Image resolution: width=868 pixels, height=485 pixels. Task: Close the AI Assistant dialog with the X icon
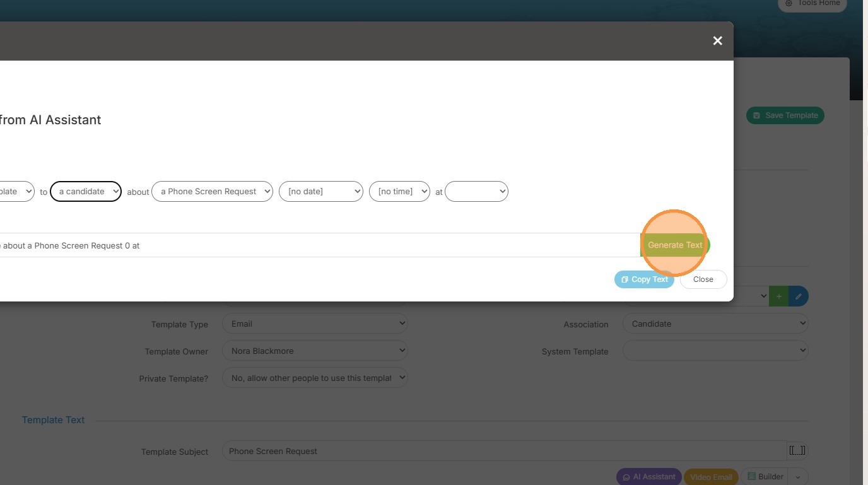point(717,40)
